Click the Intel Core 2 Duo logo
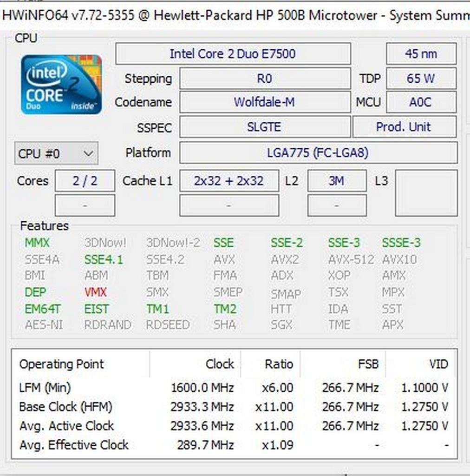The height and width of the screenshot is (476, 470). point(61,85)
